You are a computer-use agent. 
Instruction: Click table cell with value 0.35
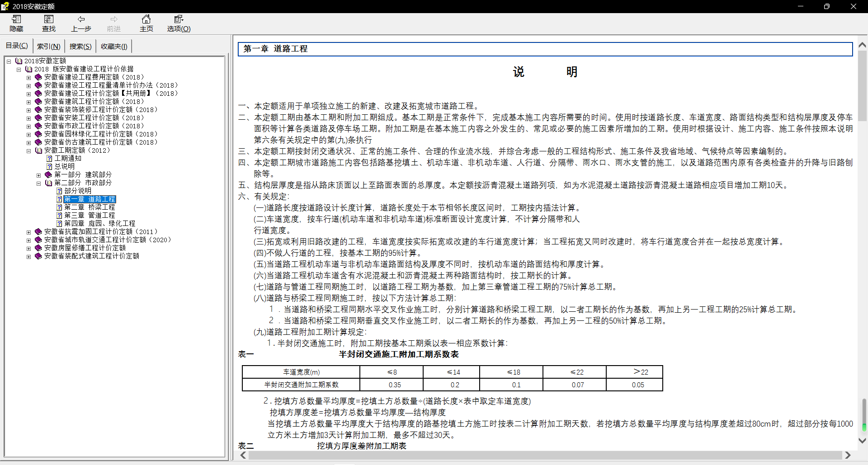392,385
